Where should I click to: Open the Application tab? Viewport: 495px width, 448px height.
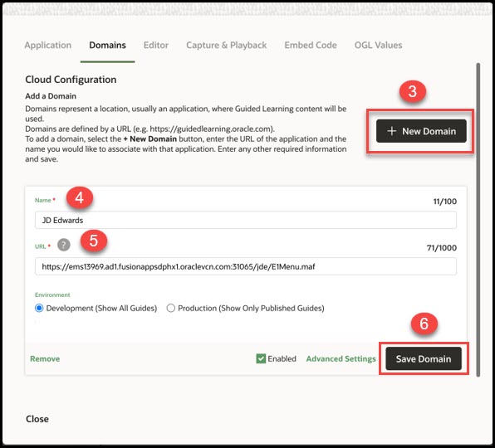(x=48, y=45)
